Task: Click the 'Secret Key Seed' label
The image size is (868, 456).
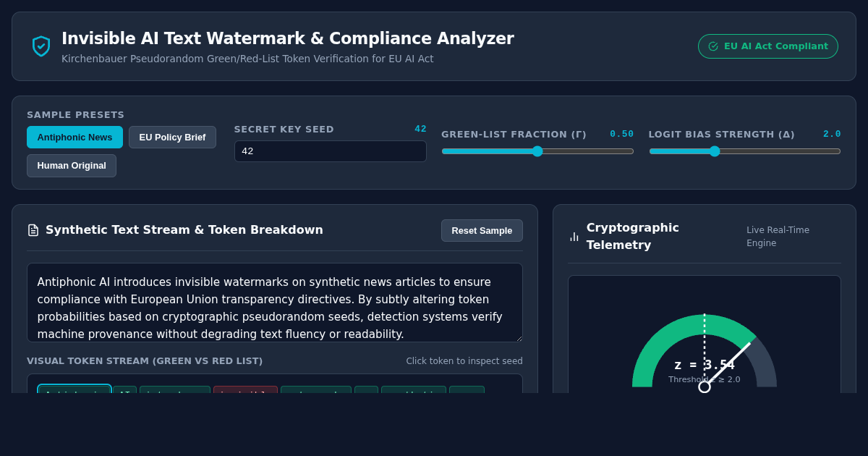Action: pyautogui.click(x=284, y=130)
